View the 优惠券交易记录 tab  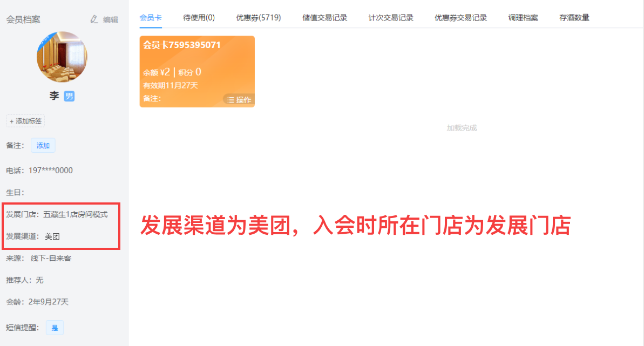click(x=461, y=18)
